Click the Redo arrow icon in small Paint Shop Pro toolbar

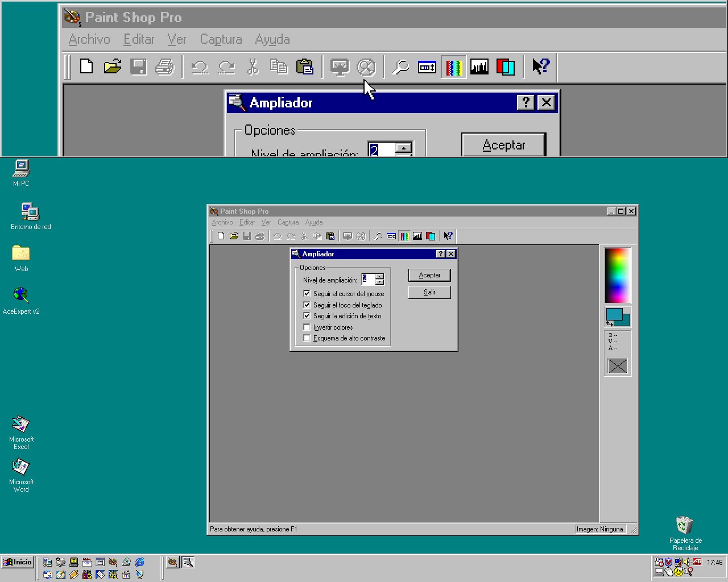[x=291, y=236]
